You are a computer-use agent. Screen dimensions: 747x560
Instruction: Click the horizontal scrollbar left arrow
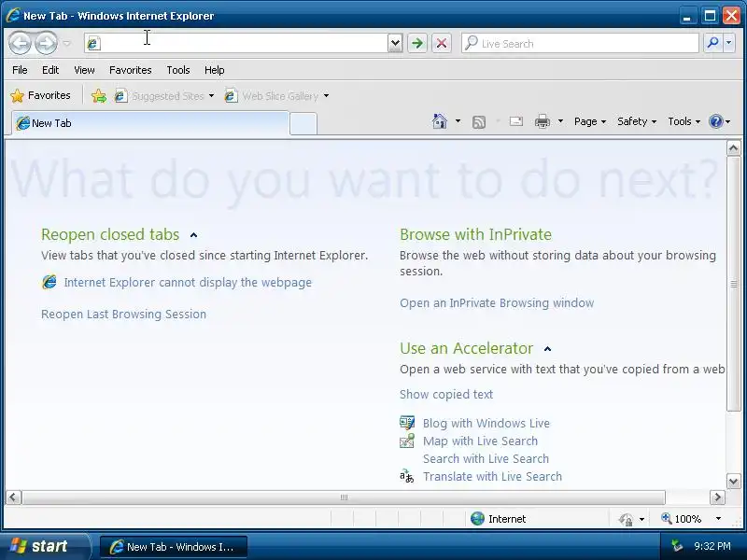coord(13,497)
